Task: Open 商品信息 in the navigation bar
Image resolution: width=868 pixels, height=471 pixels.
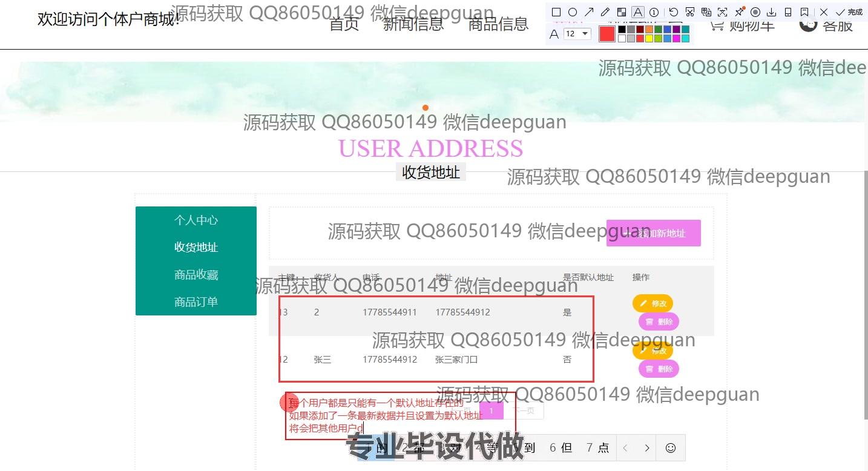Action: pyautogui.click(x=499, y=24)
